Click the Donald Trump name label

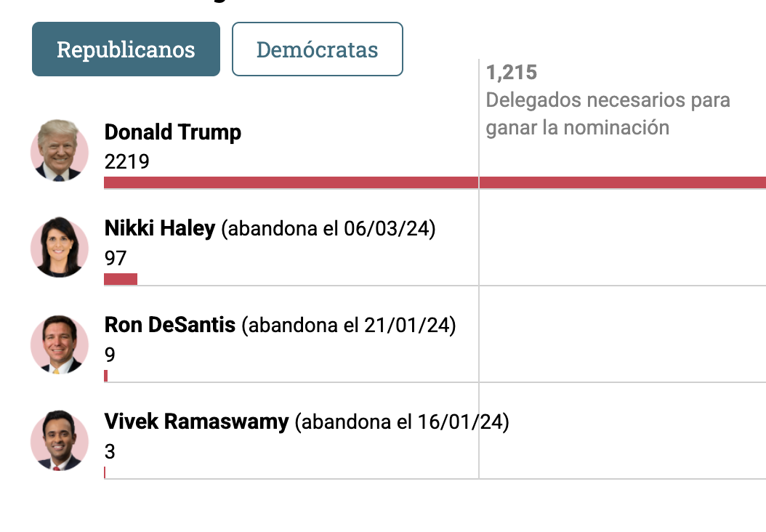pos(173,132)
